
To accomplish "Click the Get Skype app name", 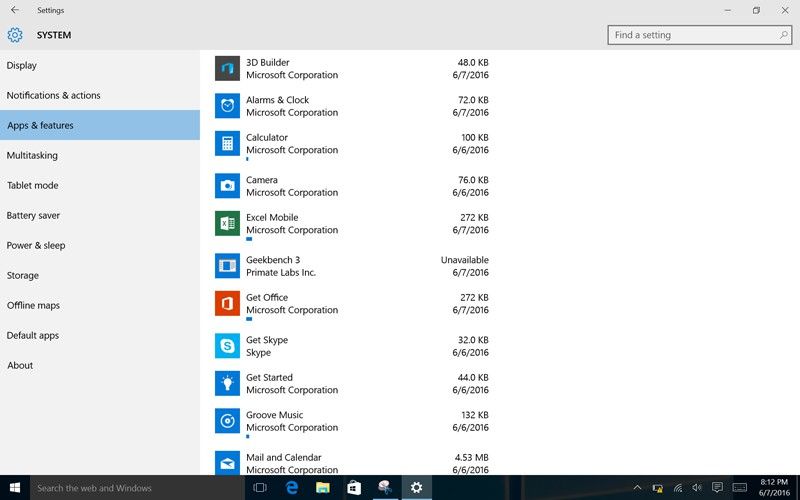I will (267, 340).
